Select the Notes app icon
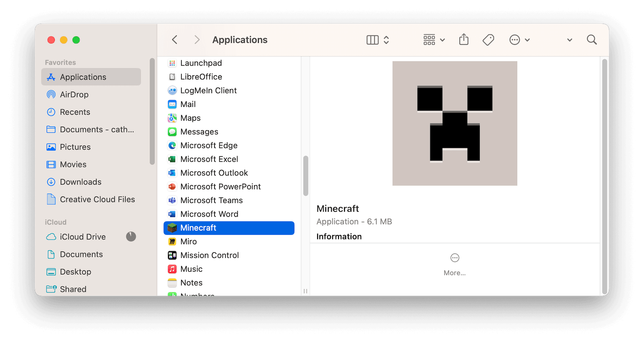644x342 pixels. click(172, 283)
